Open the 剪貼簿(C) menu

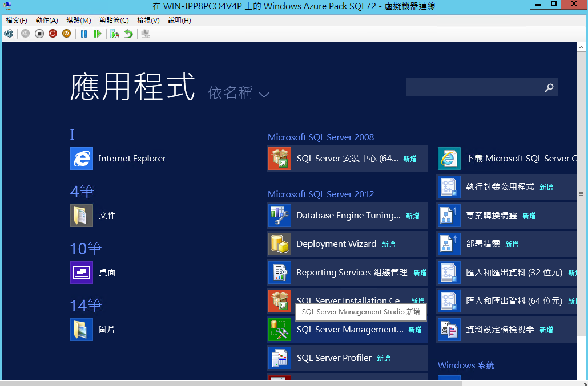pos(114,20)
